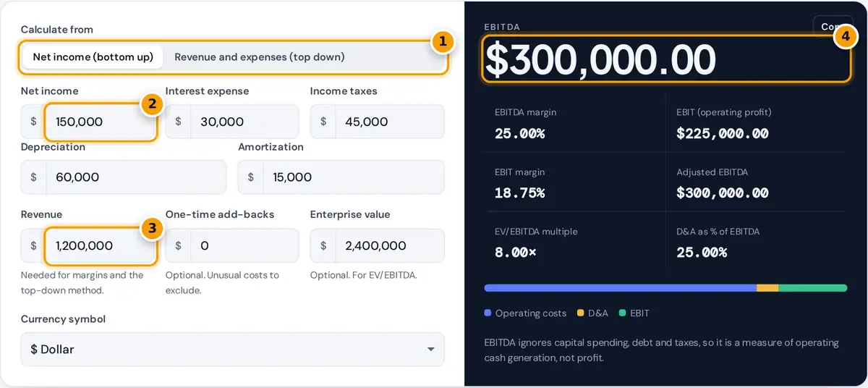
Task: Click the EBIT margin value 18.75%
Action: 519,193
